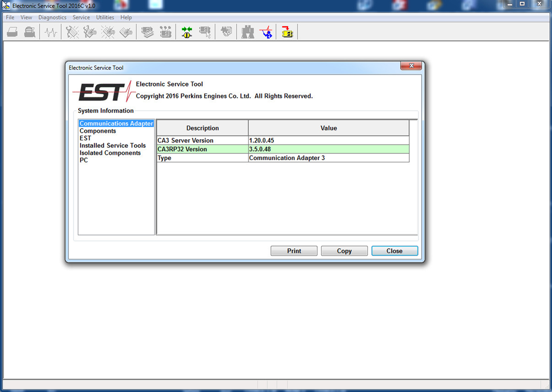Select Components in the System Information list
The width and height of the screenshot is (552, 392).
coord(98,131)
